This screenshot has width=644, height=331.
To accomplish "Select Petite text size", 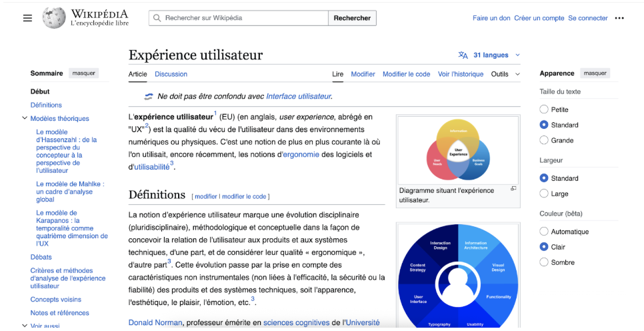I will [544, 109].
